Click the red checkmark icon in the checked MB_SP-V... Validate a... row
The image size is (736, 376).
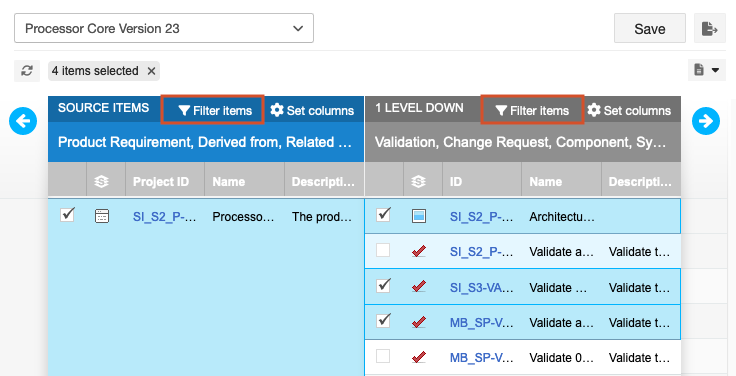click(419, 322)
